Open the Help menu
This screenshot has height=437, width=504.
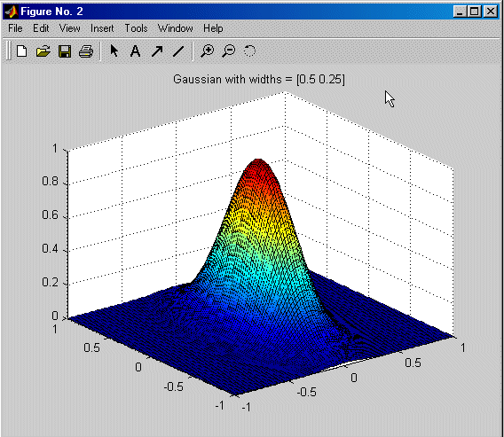point(213,28)
